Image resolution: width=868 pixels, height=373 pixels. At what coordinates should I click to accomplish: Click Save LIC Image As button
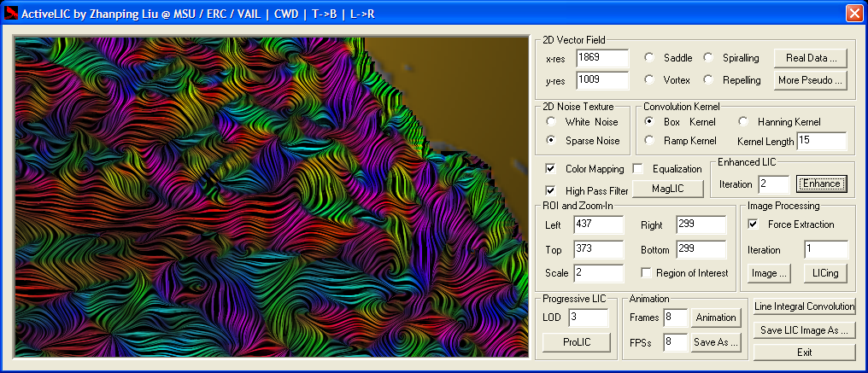[804, 329]
